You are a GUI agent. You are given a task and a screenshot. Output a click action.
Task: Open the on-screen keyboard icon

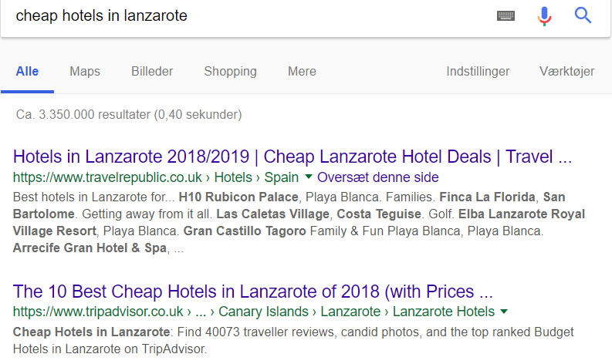pyautogui.click(x=505, y=15)
